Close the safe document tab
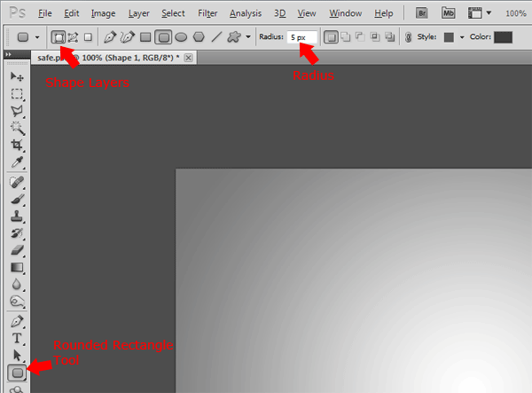This screenshot has width=532, height=393. click(x=188, y=58)
